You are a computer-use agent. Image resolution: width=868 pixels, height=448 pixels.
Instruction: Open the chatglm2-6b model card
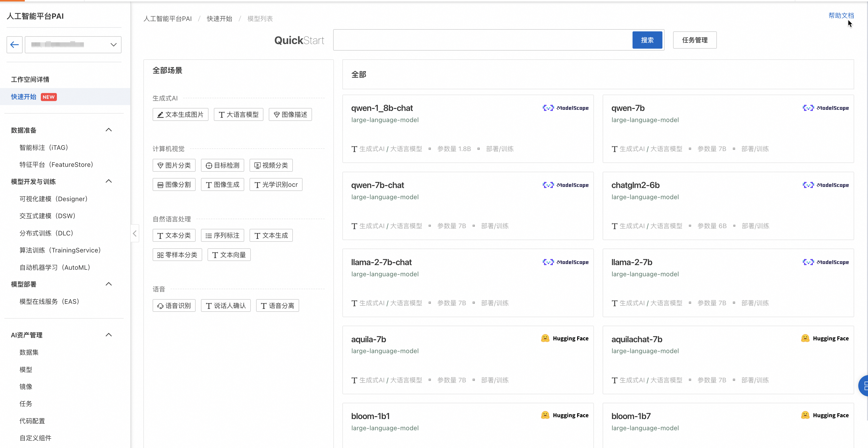pos(728,206)
